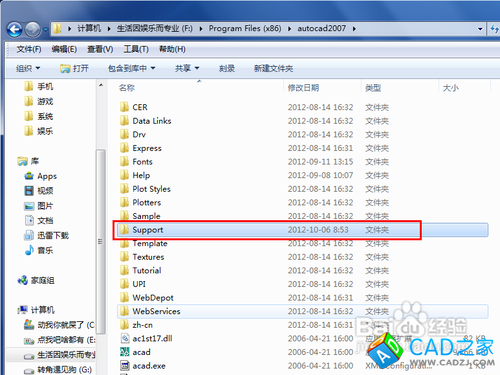Image resolution: width=500 pixels, height=375 pixels.
Task: Select the Template folder row
Action: 303,243
